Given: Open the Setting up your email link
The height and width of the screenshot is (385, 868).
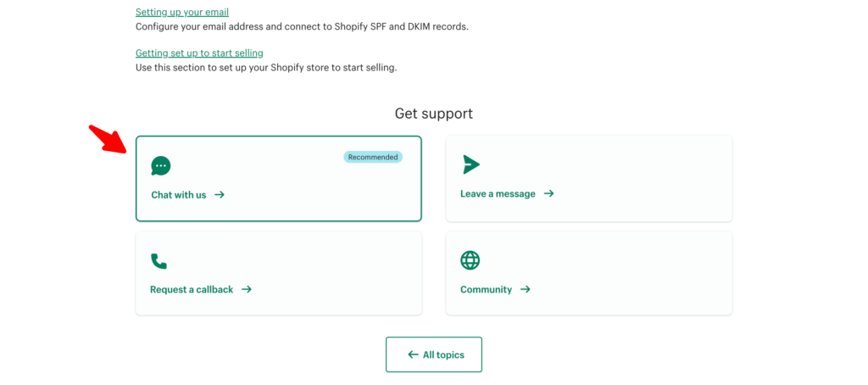Looking at the screenshot, I should point(182,12).
